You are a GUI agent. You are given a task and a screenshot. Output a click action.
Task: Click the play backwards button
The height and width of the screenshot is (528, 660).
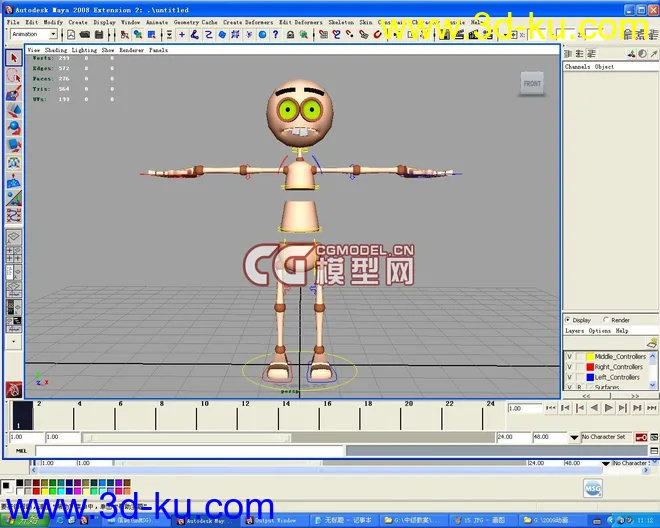(x=594, y=408)
